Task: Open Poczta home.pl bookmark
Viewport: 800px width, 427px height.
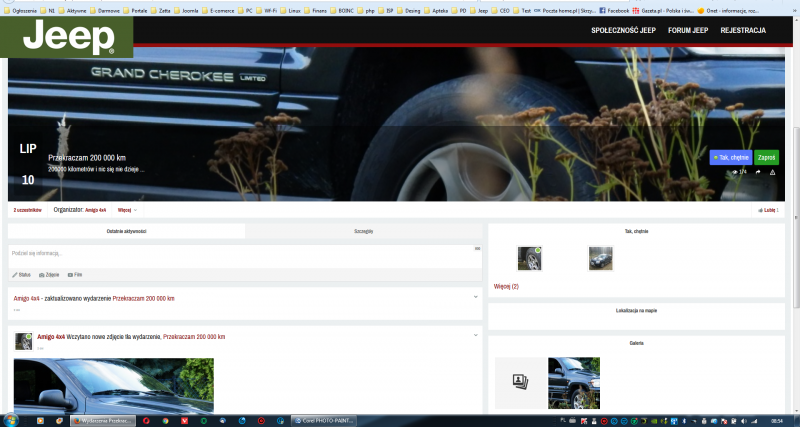Action: pyautogui.click(x=564, y=10)
